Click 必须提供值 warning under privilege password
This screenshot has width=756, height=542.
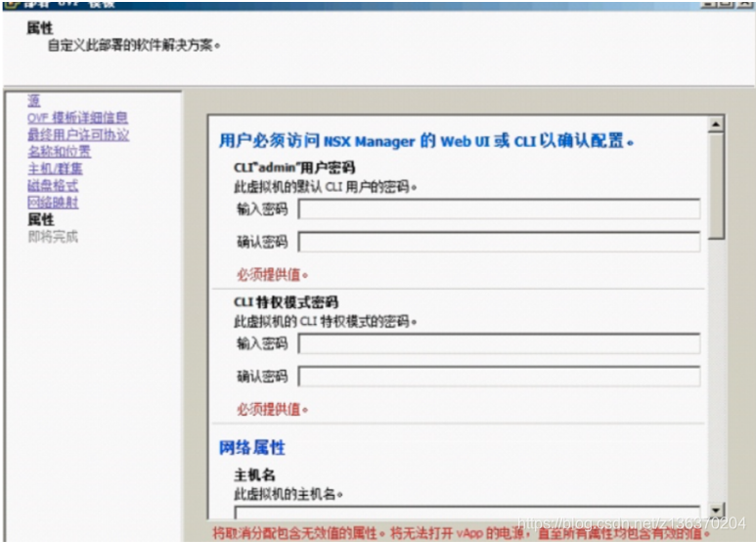[272, 409]
